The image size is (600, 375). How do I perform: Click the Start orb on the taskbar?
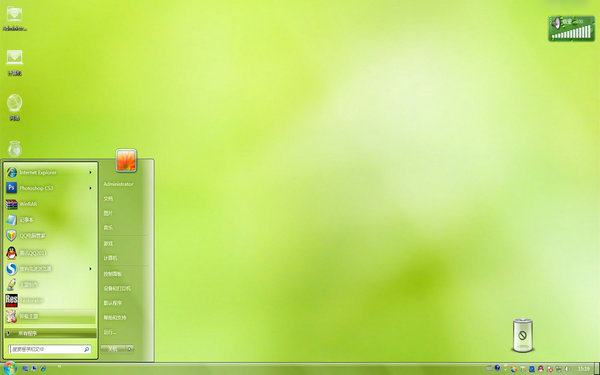pos(9,368)
